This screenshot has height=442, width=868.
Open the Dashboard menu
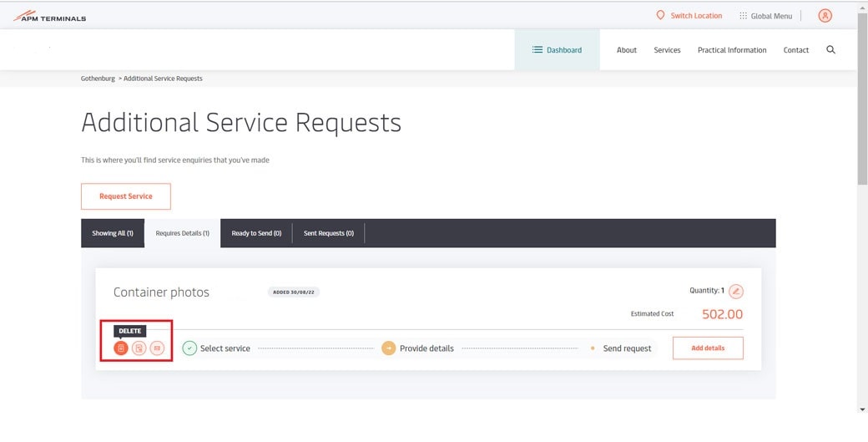557,50
